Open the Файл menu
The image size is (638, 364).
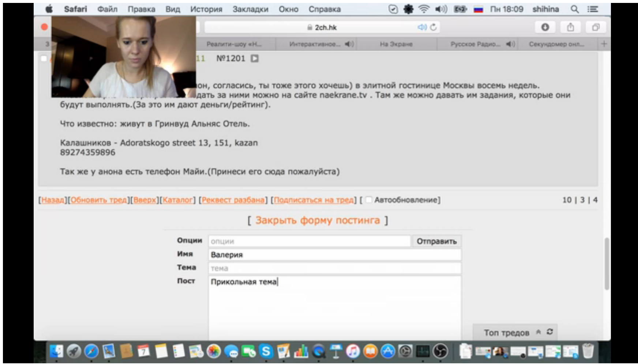(107, 9)
